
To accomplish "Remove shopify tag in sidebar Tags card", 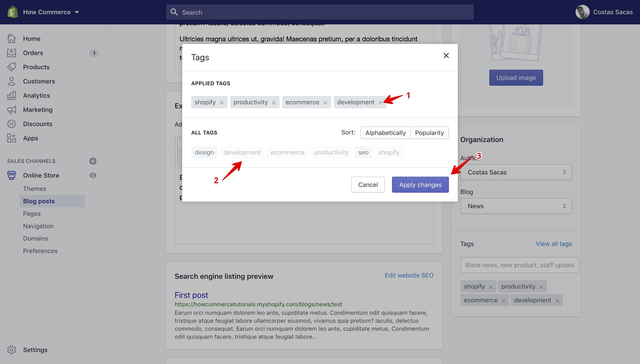I will click(491, 287).
